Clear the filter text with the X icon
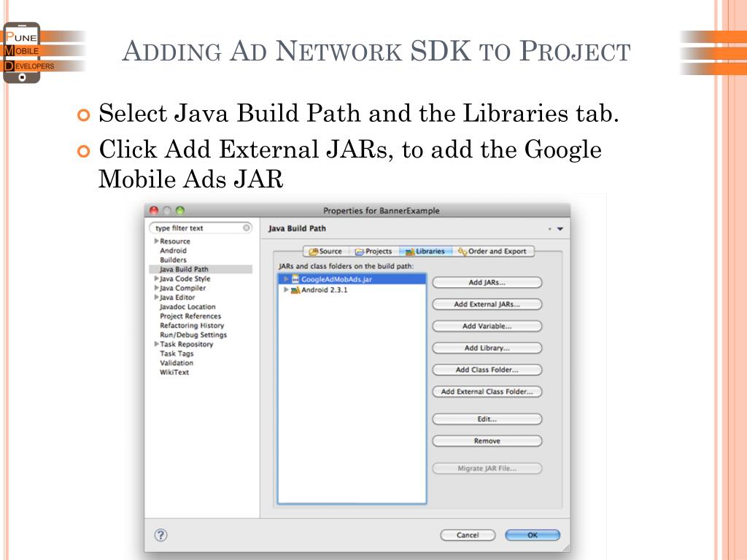This screenshot has height=560, width=747. pyautogui.click(x=247, y=227)
